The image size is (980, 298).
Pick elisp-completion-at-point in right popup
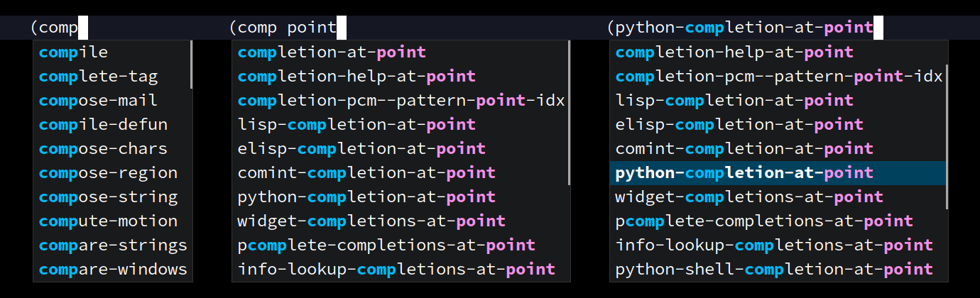[x=778, y=125]
